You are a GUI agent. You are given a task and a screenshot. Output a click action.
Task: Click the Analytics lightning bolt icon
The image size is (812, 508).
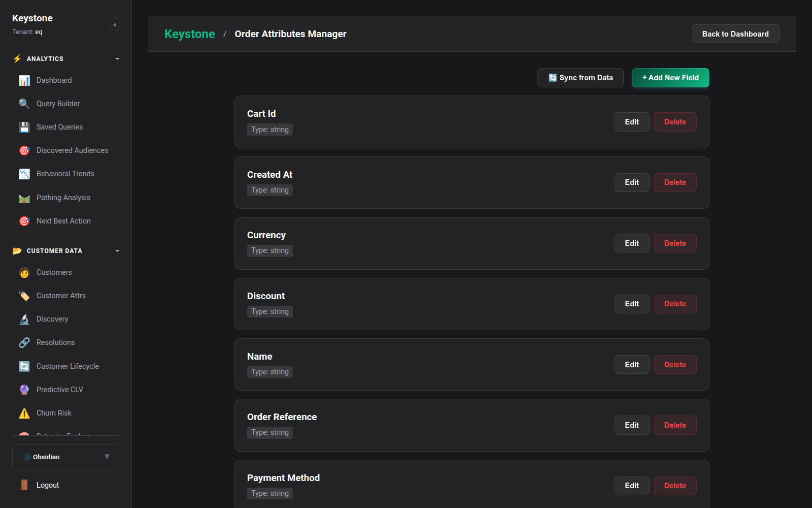point(17,58)
